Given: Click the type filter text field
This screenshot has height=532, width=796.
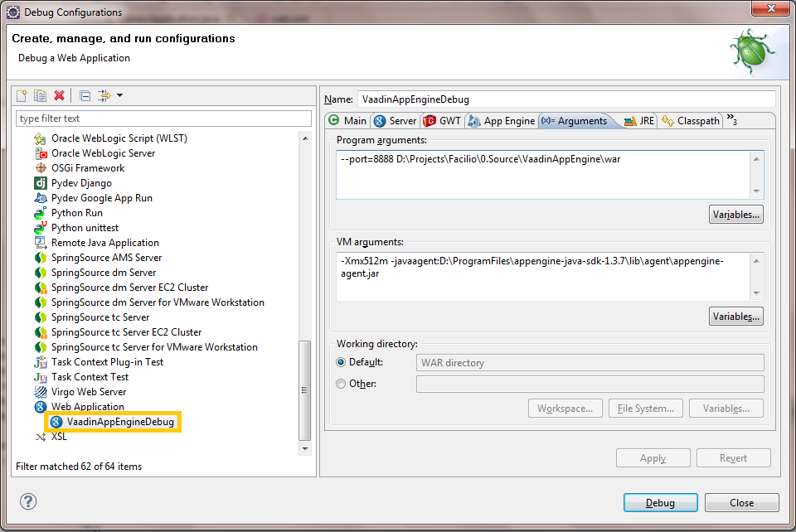Looking at the screenshot, I should tap(163, 118).
